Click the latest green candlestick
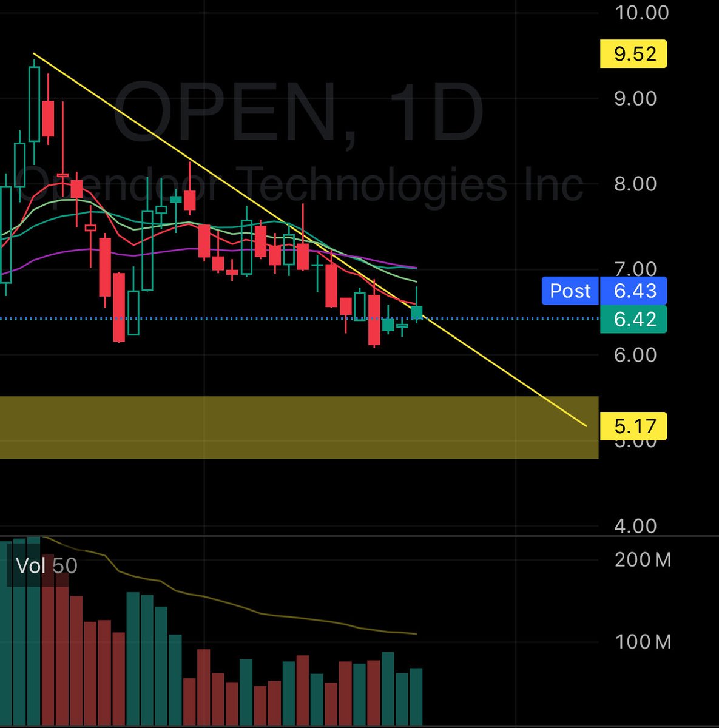The image size is (719, 728). [x=417, y=312]
